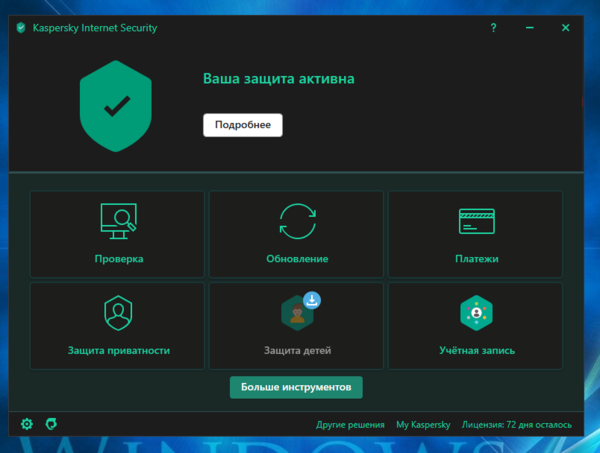
Task: Open the Другие решения link
Action: pyautogui.click(x=350, y=425)
